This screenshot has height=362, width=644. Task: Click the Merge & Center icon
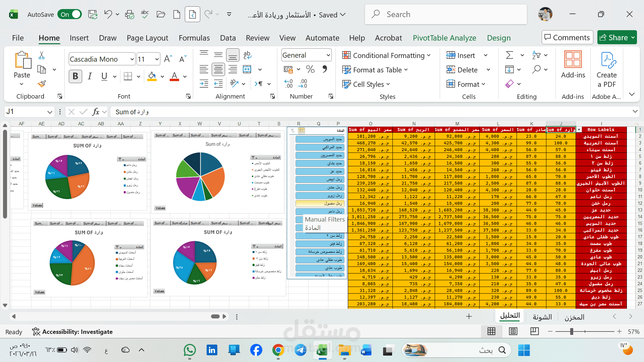pyautogui.click(x=247, y=69)
